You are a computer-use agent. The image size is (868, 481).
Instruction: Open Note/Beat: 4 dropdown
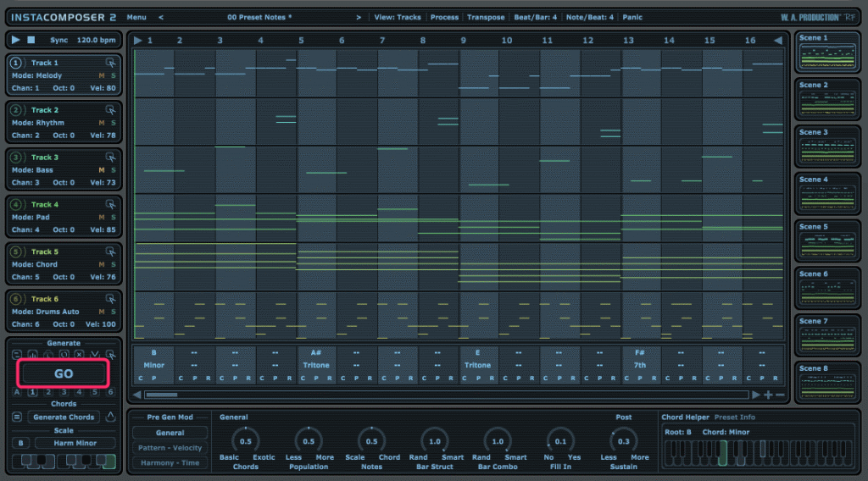(590, 17)
